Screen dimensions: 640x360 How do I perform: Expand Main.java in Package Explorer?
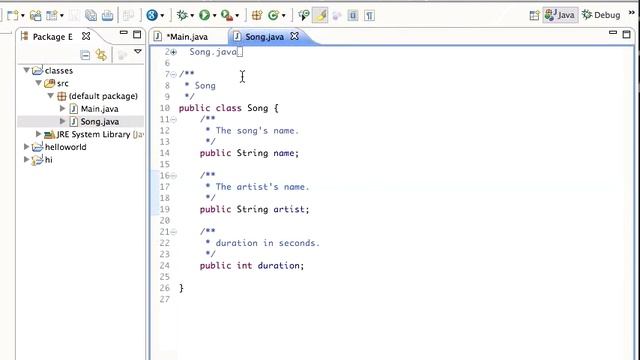click(62, 108)
